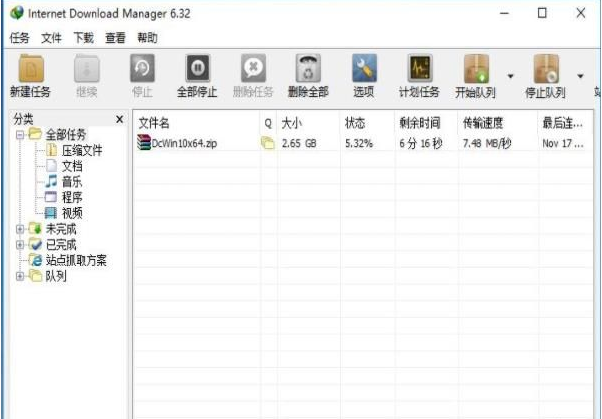Click the 停止 (stop) toolbar icon
The height and width of the screenshot is (419, 602).
point(142,69)
